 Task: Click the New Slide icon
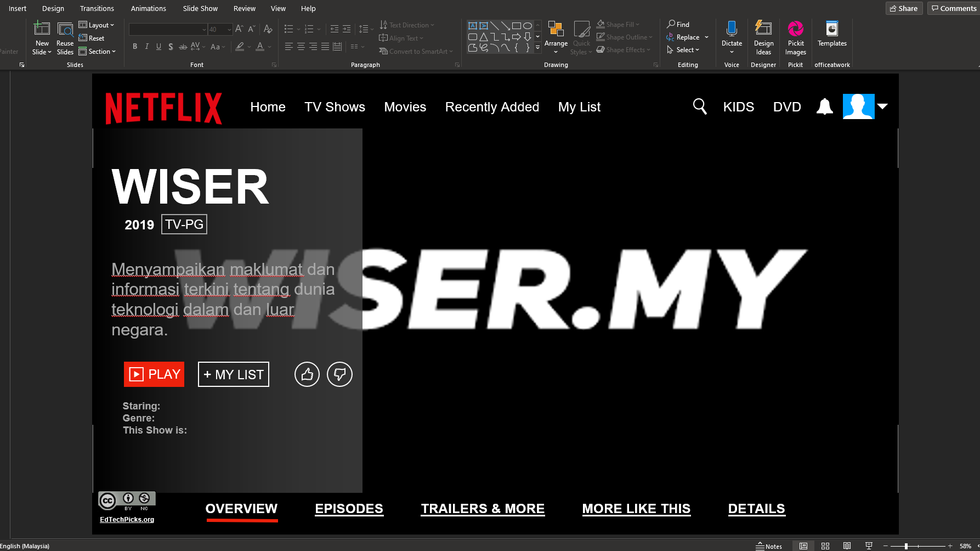pos(42,29)
